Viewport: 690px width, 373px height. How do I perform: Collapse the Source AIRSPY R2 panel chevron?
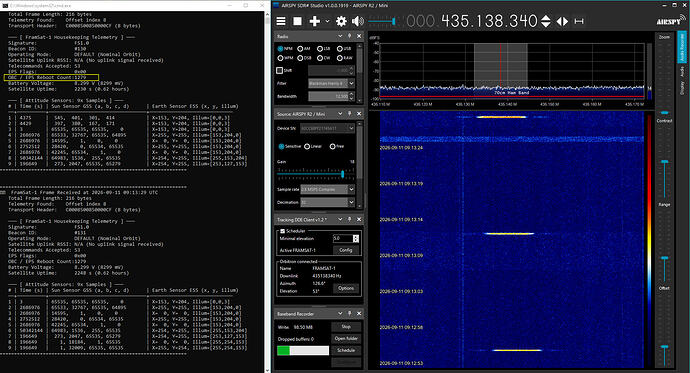(x=340, y=114)
